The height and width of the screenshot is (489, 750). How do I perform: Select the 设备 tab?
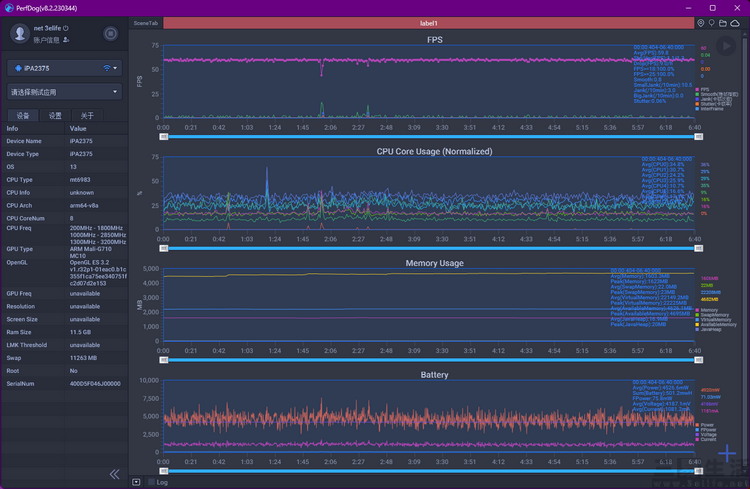click(23, 115)
